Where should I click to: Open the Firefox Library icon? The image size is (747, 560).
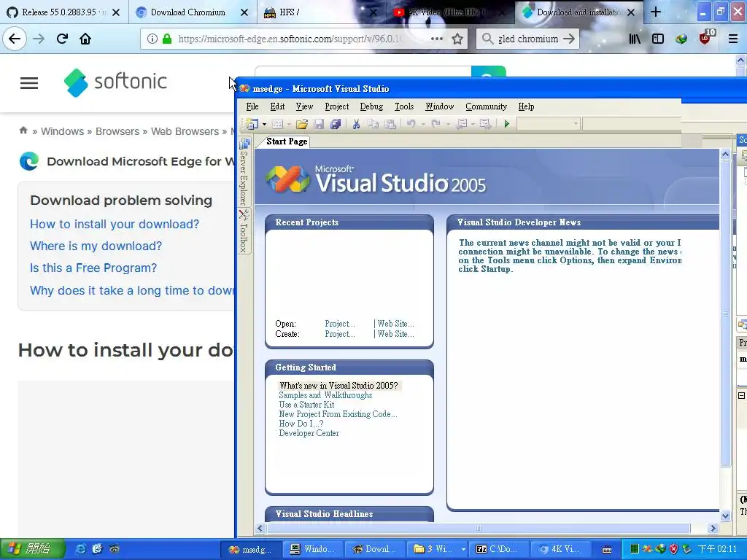[x=635, y=39]
